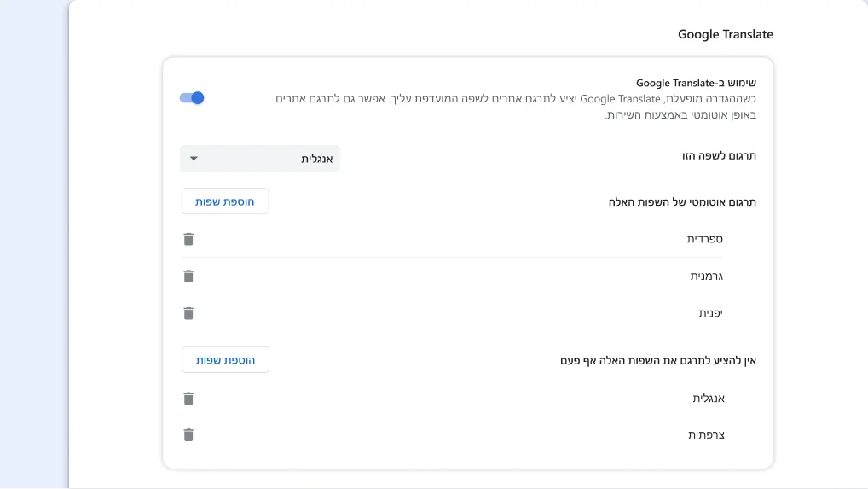Screen dimensions: 868x489
Task: Remove גרמנית using its trash icon
Action: pyautogui.click(x=188, y=277)
